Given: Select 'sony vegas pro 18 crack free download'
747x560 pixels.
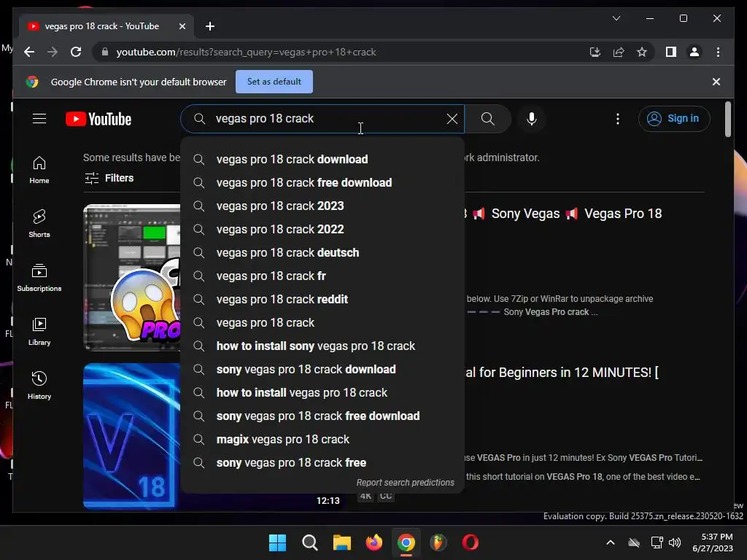Looking at the screenshot, I should (x=322, y=416).
